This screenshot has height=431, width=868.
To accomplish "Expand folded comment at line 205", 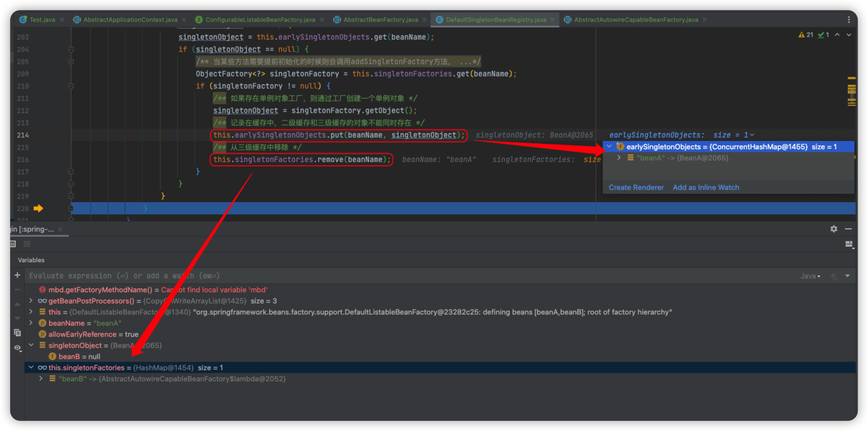I will click(x=71, y=62).
